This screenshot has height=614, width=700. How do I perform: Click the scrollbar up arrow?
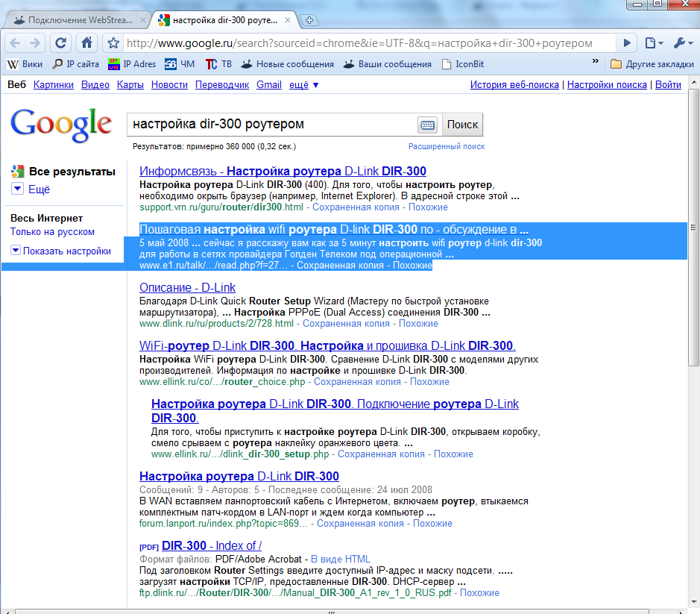click(x=693, y=82)
